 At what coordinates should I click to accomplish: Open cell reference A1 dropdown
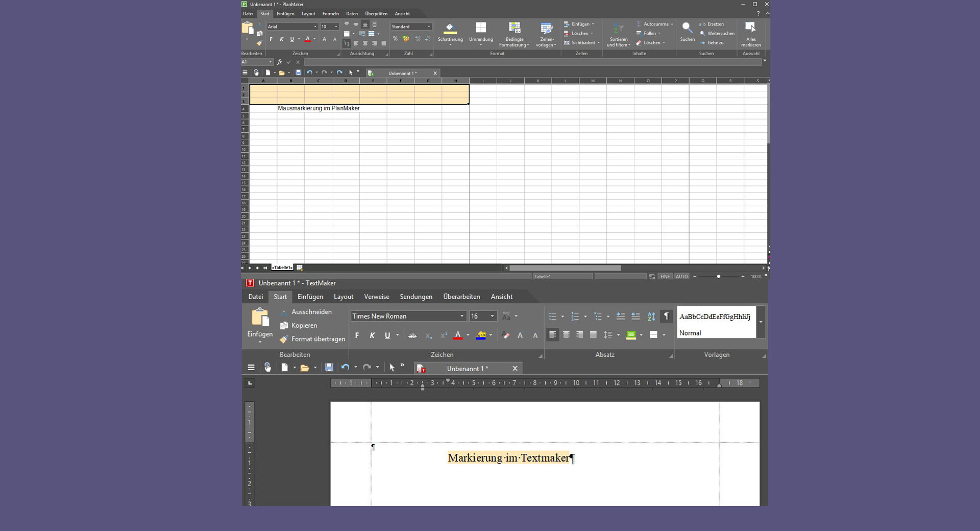click(x=270, y=62)
